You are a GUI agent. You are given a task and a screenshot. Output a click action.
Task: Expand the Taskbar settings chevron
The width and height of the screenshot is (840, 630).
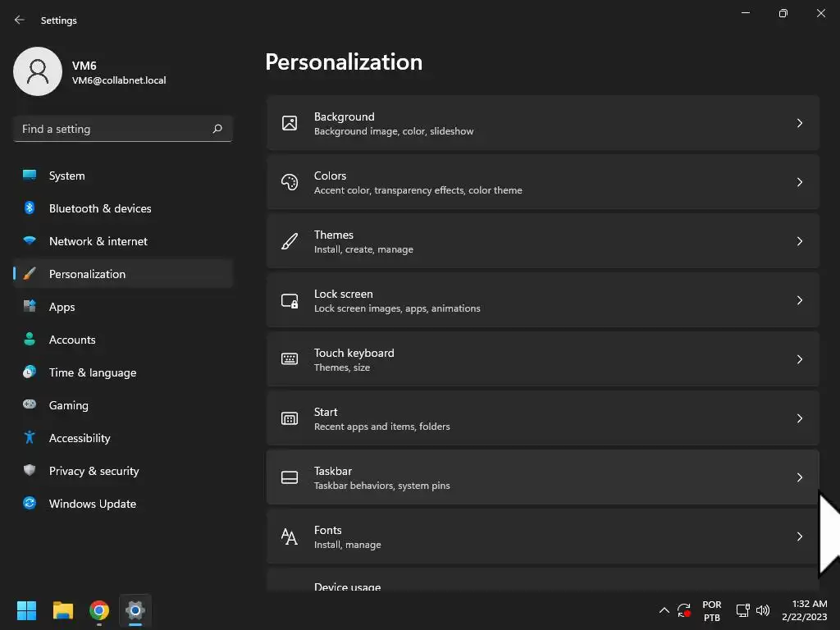pyautogui.click(x=799, y=477)
